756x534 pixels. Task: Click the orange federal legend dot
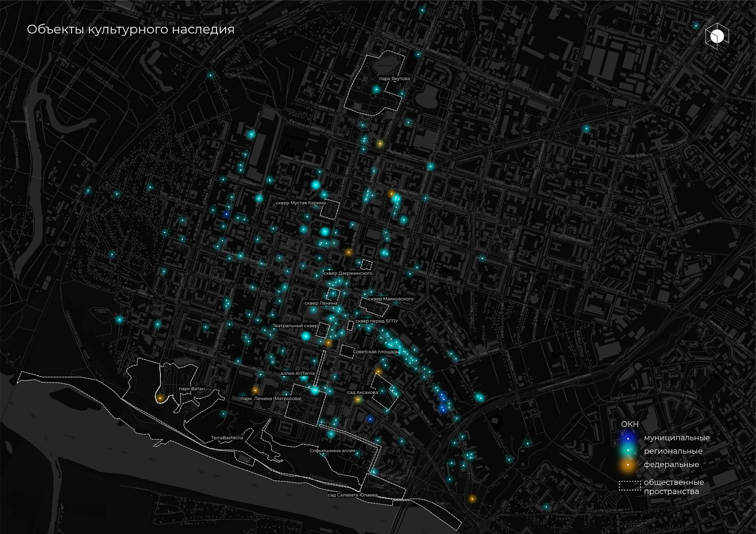coord(628,465)
